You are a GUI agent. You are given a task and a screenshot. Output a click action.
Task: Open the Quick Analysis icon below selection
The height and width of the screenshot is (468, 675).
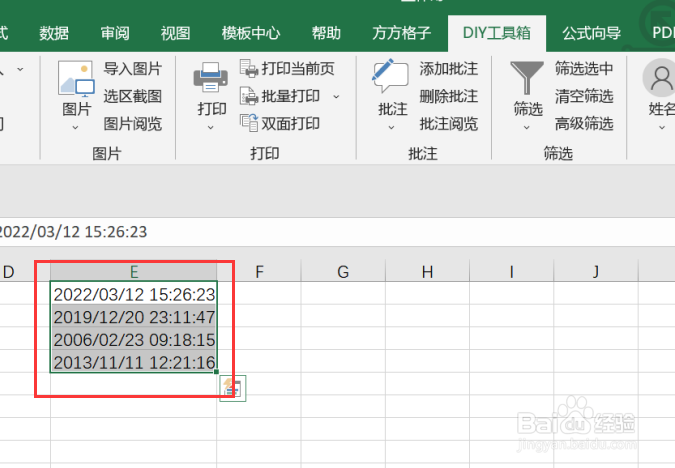click(233, 388)
